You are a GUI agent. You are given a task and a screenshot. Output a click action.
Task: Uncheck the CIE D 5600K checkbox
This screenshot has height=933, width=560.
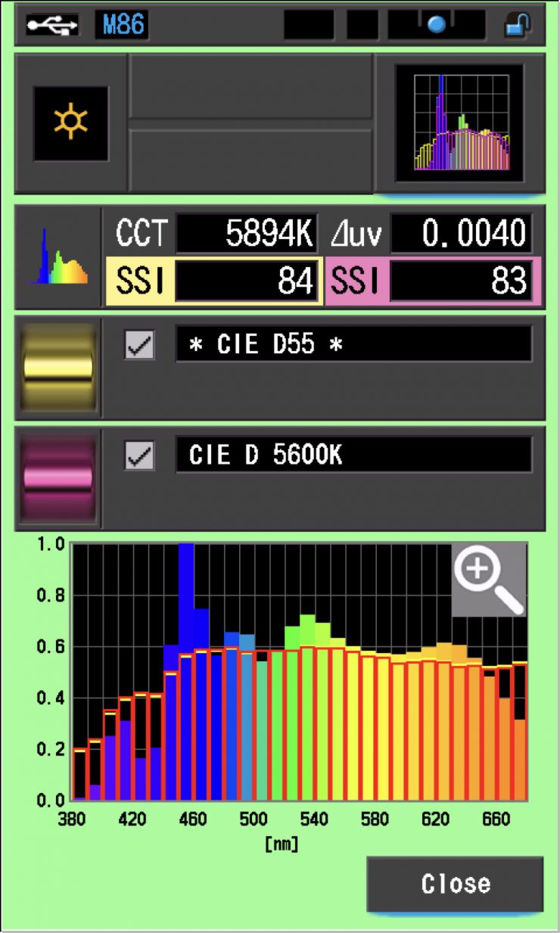[x=139, y=456]
